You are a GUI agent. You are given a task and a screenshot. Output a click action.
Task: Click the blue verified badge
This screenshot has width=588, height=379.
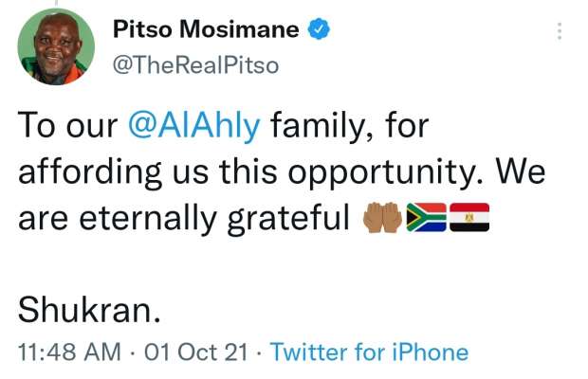(319, 29)
